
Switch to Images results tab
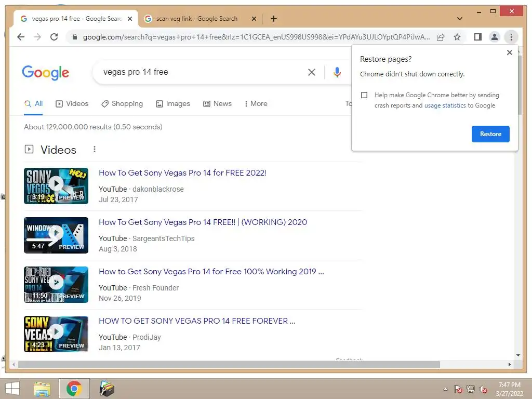[173, 104]
